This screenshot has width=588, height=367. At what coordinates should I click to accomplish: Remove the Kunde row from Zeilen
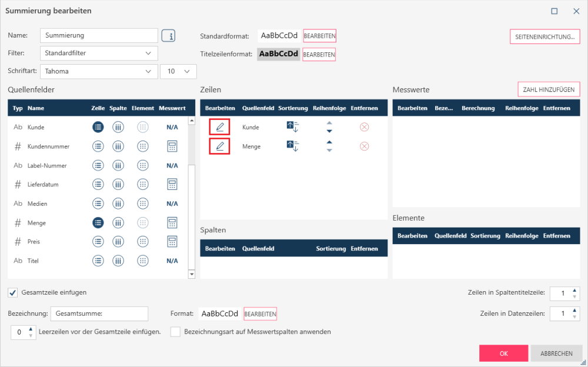pos(364,127)
